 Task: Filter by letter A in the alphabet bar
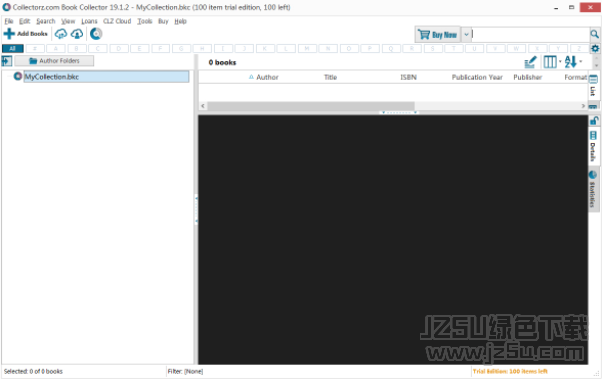(x=56, y=48)
